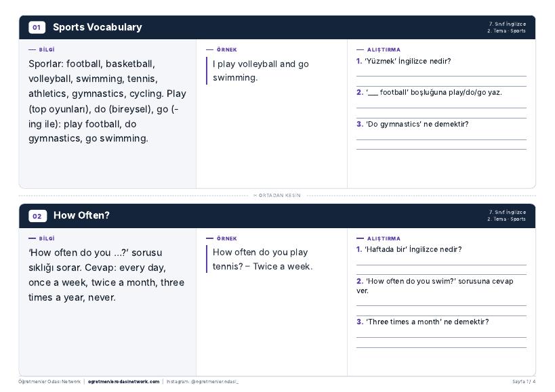Screen dimensions: 555x392
Task: Click the 01 number badge
Action: 37,27
